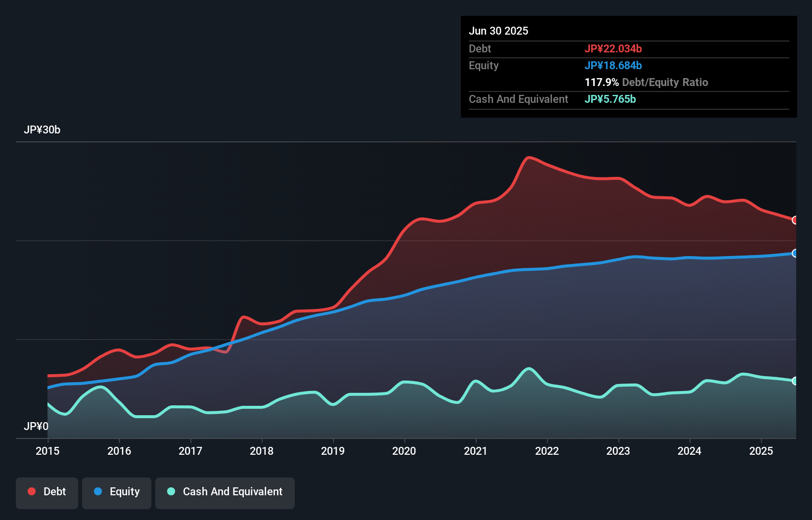Select the red Debt endpoint marker on chart

tap(795, 220)
